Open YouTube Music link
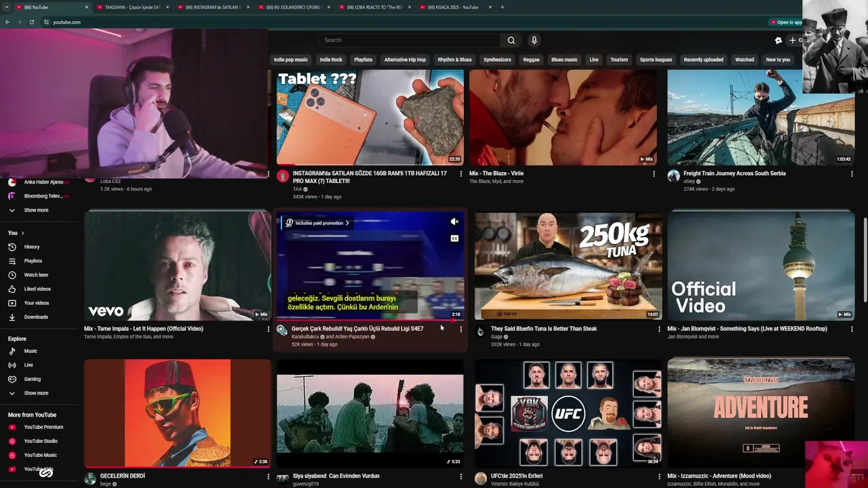868x488 pixels. coord(41,455)
